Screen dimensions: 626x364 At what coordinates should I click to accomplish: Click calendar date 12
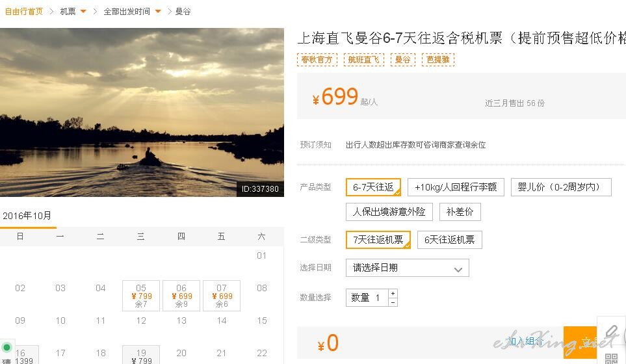pos(141,320)
